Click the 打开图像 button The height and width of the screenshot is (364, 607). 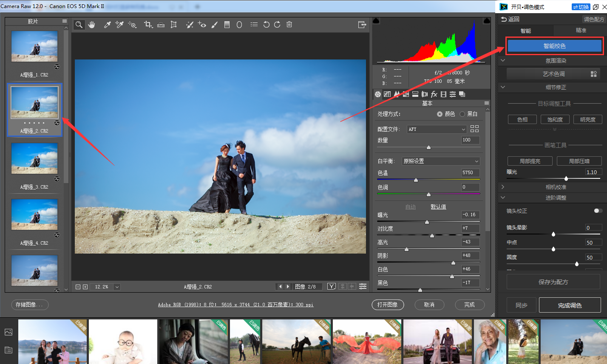(x=388, y=305)
